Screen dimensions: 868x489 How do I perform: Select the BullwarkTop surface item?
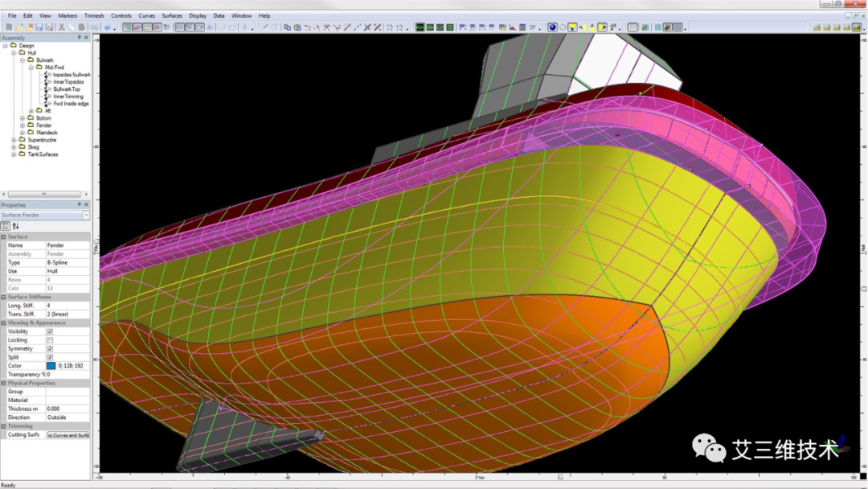tap(67, 89)
